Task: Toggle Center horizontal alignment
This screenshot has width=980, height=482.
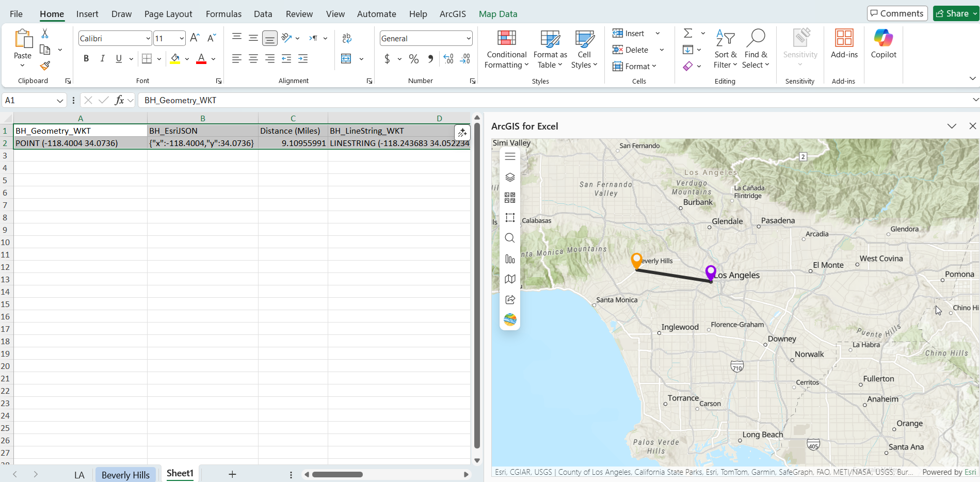Action: pyautogui.click(x=253, y=59)
